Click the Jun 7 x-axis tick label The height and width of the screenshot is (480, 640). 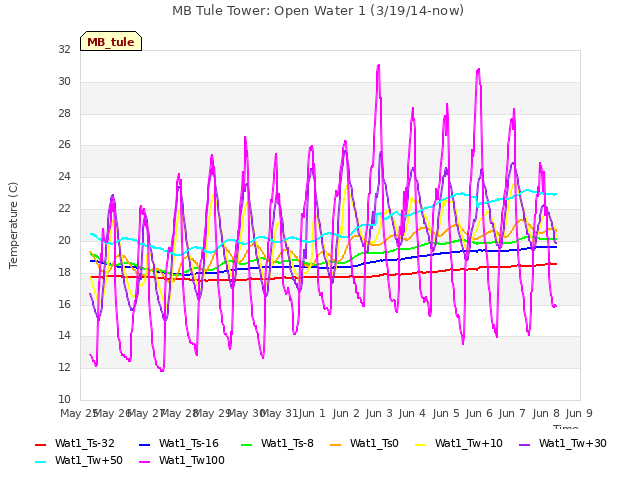tap(512, 413)
